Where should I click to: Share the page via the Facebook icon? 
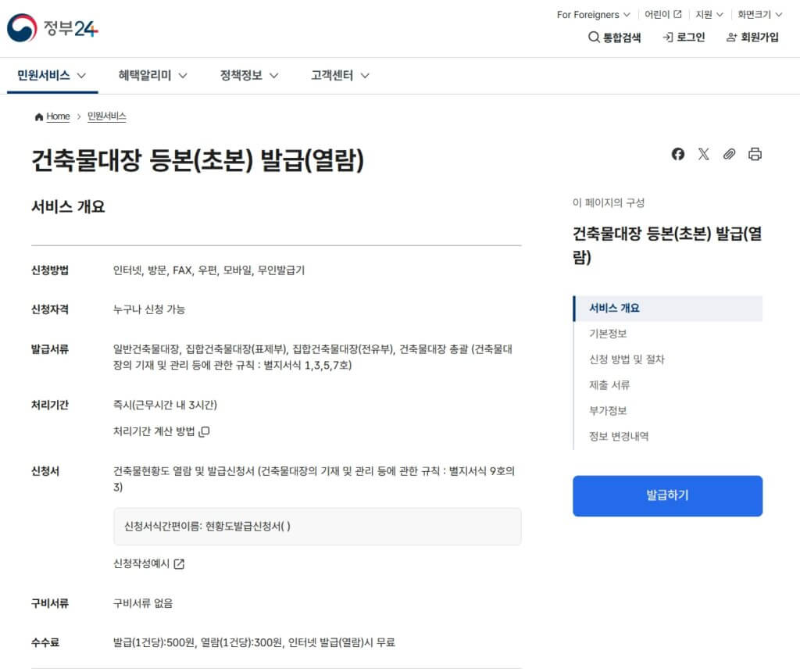677,154
